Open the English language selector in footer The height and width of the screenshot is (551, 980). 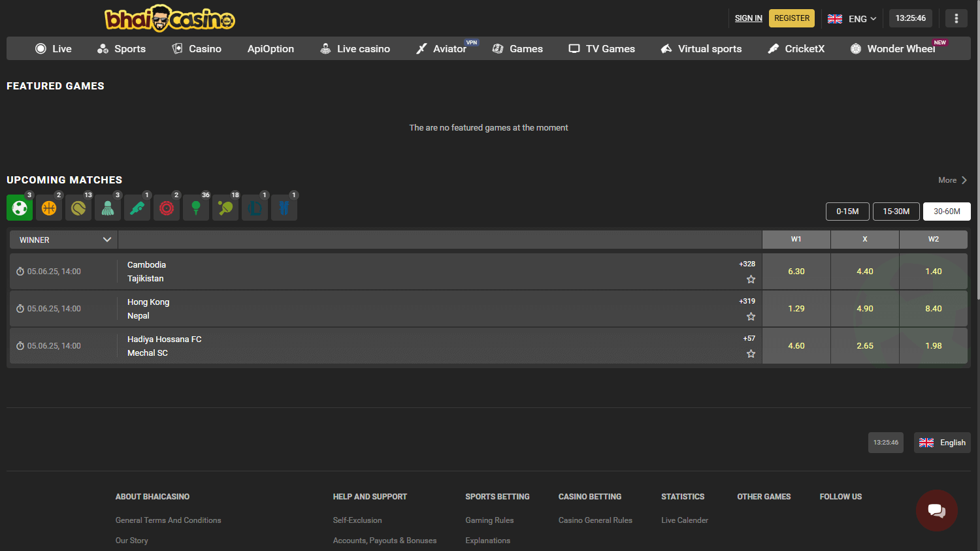point(942,443)
